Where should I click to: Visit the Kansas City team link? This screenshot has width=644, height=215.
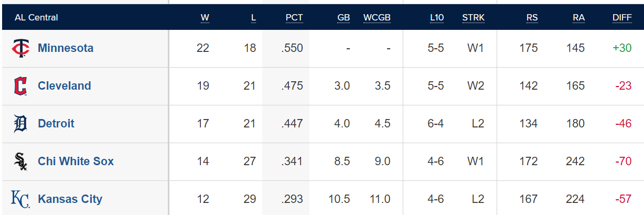(x=70, y=199)
